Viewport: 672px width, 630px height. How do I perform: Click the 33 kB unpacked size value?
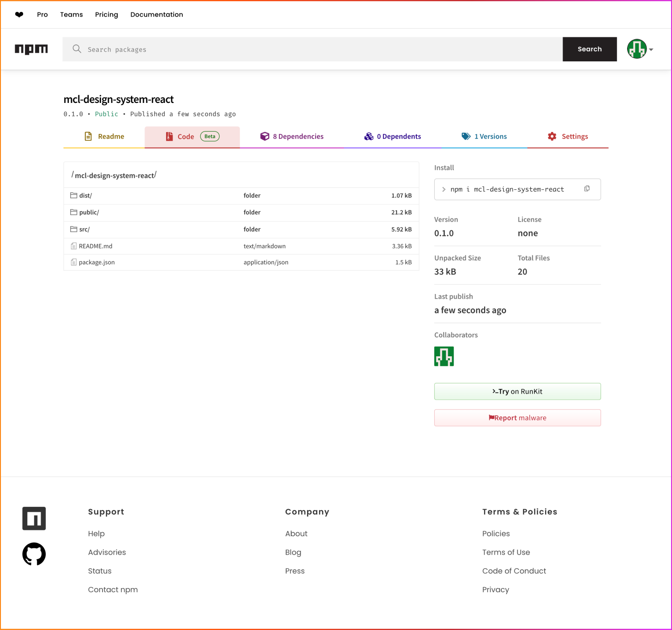[x=445, y=271]
